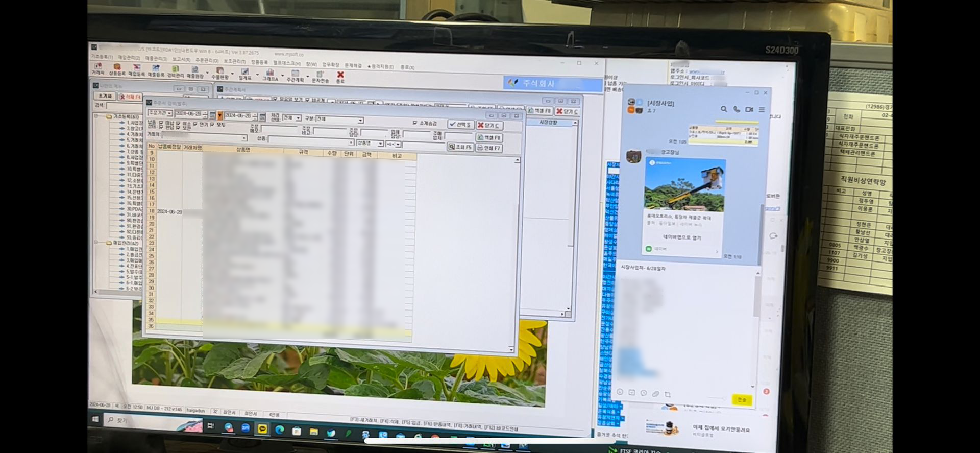The image size is (980, 453).
Task: Click the Windows Start button
Action: coord(95,419)
